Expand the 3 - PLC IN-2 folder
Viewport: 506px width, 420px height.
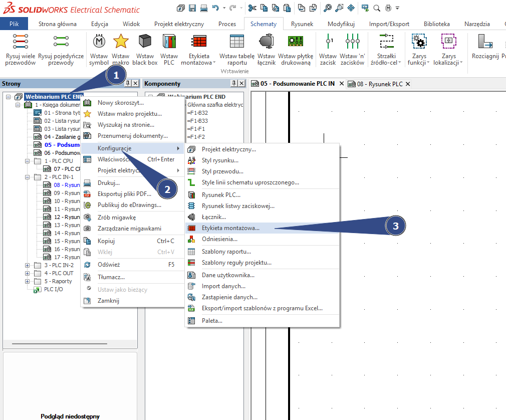coord(28,265)
